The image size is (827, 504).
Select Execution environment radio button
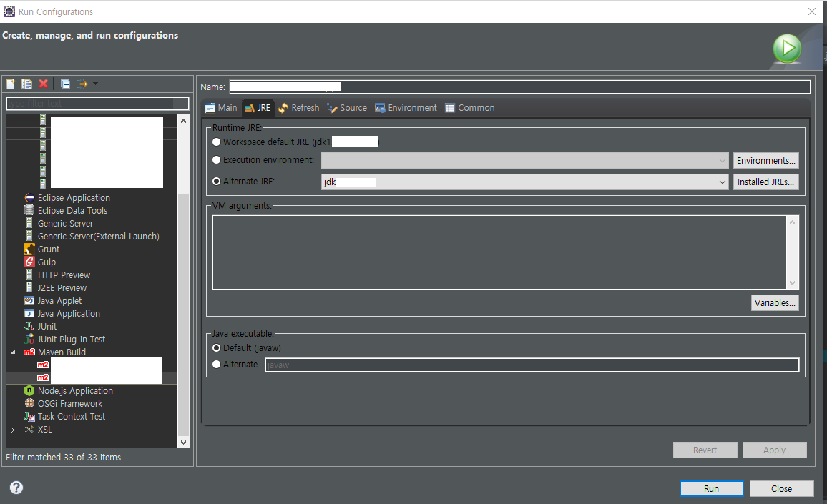click(216, 159)
